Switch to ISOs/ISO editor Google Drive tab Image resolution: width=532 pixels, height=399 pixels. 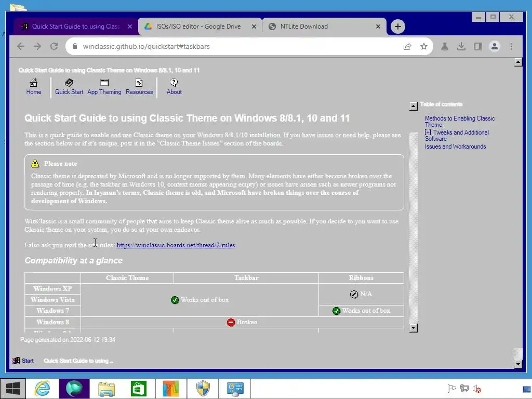tap(198, 26)
